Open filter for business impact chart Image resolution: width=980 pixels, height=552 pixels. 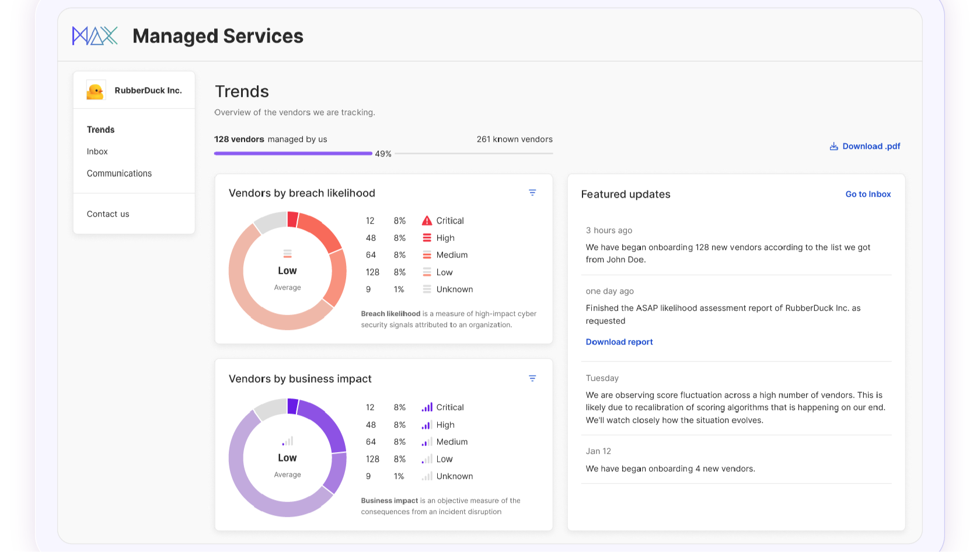pyautogui.click(x=532, y=379)
